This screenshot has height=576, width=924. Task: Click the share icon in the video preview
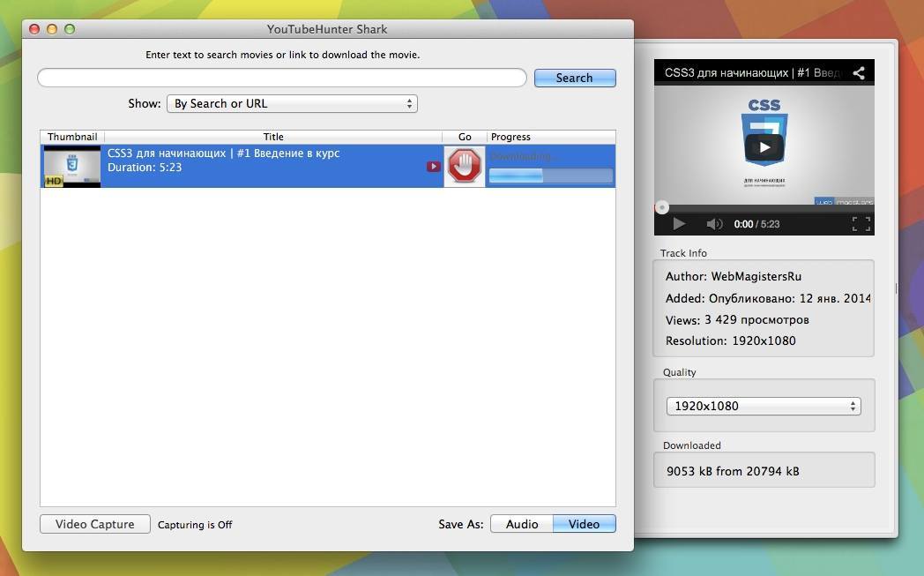[859, 72]
